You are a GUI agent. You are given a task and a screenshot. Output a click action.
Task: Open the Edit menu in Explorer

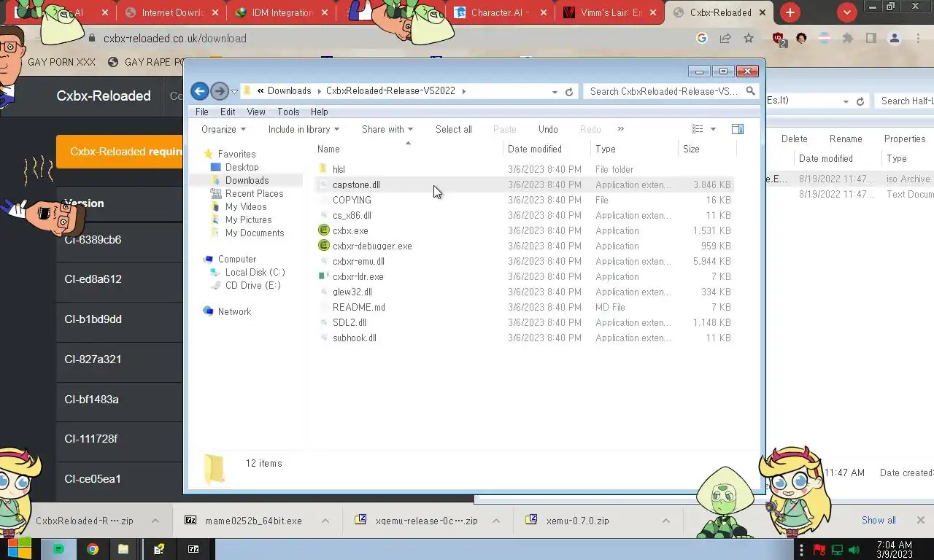[228, 112]
